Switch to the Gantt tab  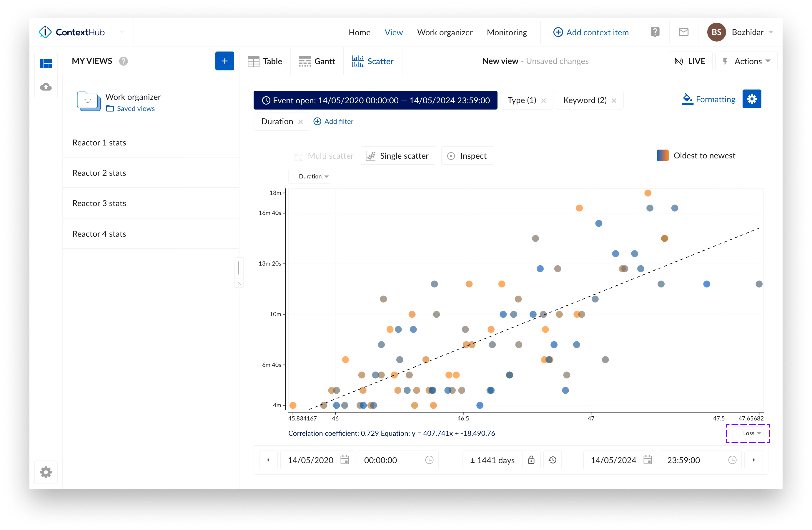tap(317, 61)
